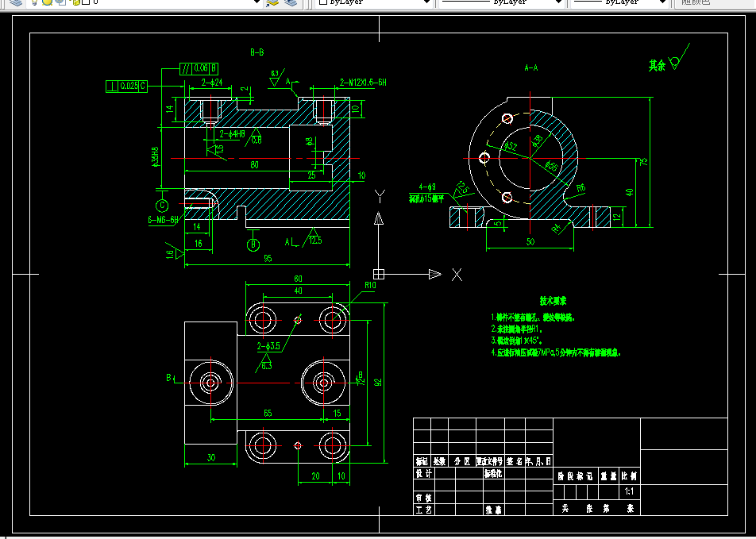
Task: Select the 6-M6-6H thread callout
Action: tap(163, 220)
